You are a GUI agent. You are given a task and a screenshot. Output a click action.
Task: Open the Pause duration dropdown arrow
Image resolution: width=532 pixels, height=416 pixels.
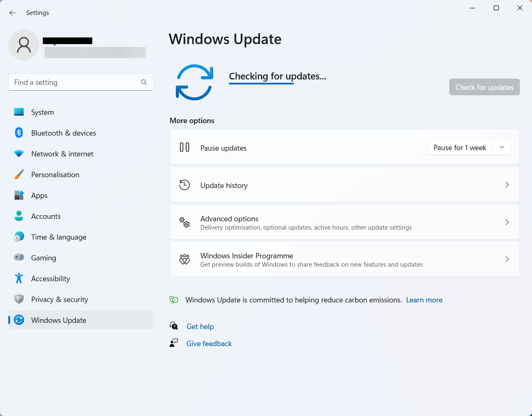tap(502, 147)
